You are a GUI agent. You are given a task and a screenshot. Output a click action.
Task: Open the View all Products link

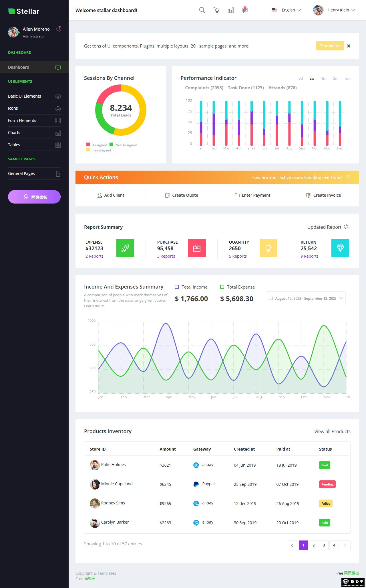[x=332, y=431]
